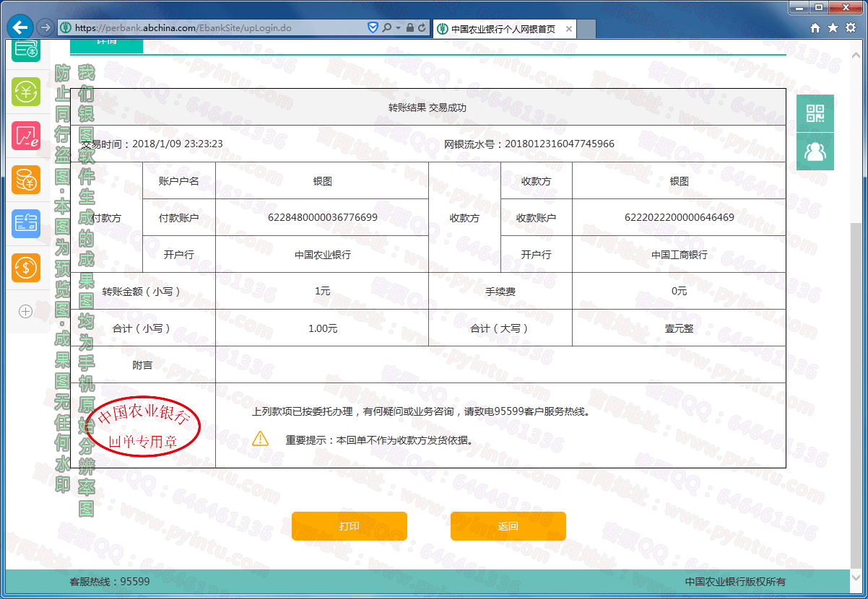The width and height of the screenshot is (868, 599).
Task: Click the transaction time 2018/1/09 23:23:23
Action: (x=177, y=144)
